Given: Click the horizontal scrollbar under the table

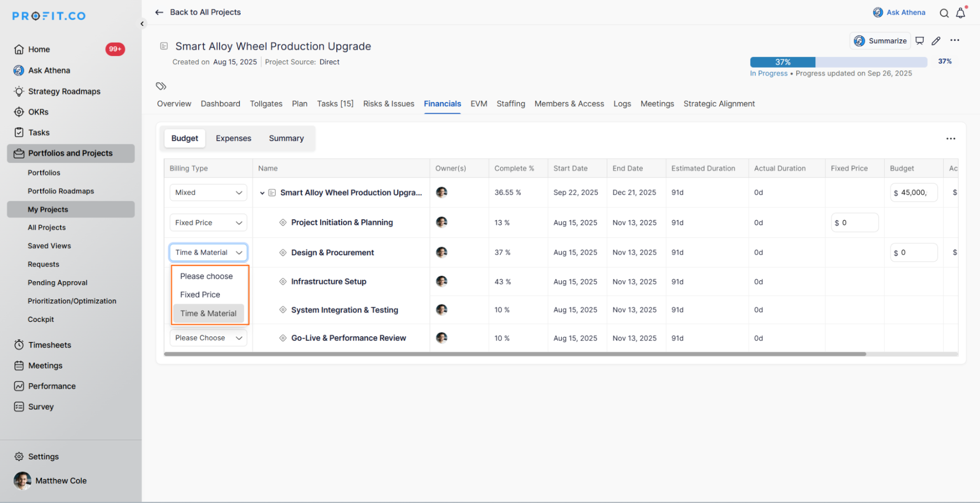Looking at the screenshot, I should (x=515, y=354).
